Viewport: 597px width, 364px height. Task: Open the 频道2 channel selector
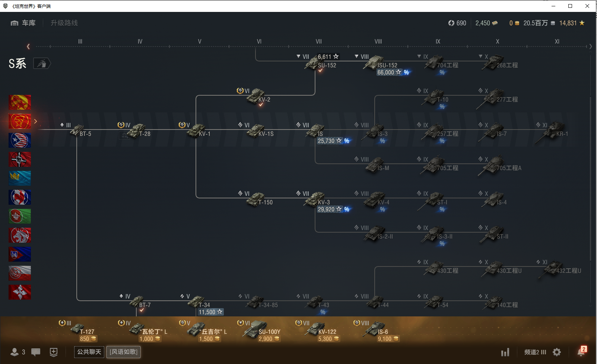[535, 352]
